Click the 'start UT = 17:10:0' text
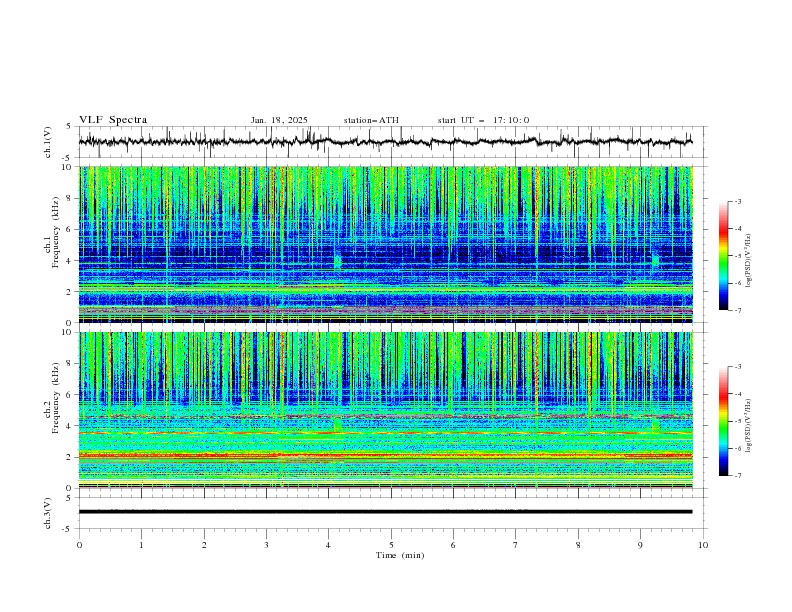 [x=483, y=120]
